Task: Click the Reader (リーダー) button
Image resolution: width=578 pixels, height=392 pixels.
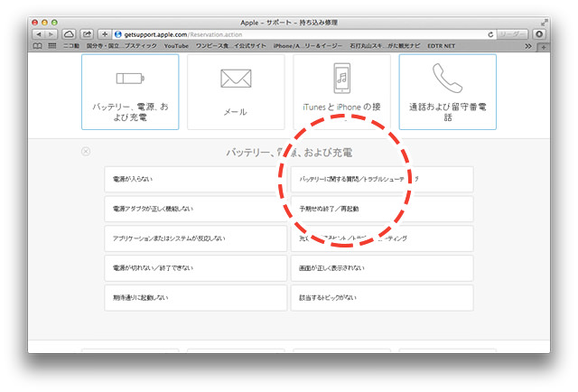Action: click(512, 34)
